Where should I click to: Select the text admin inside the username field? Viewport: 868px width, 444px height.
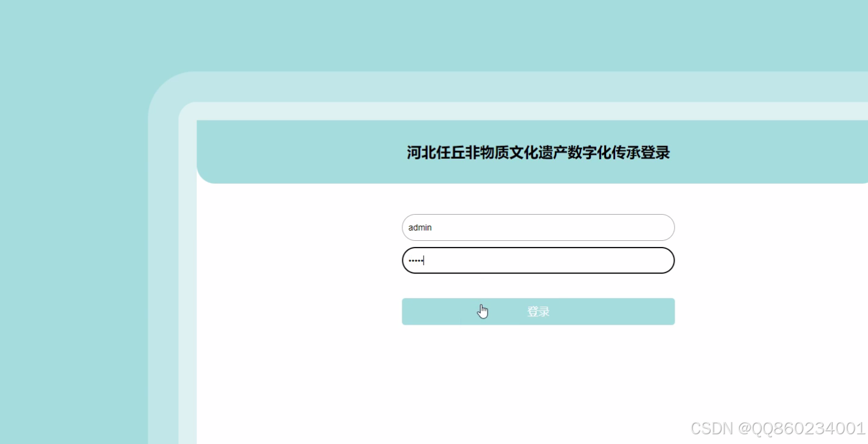tap(419, 227)
